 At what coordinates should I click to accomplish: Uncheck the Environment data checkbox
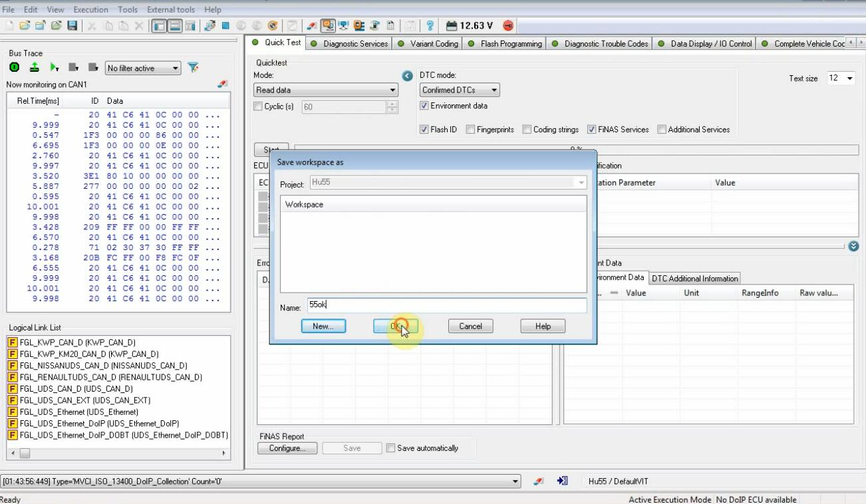click(x=424, y=106)
